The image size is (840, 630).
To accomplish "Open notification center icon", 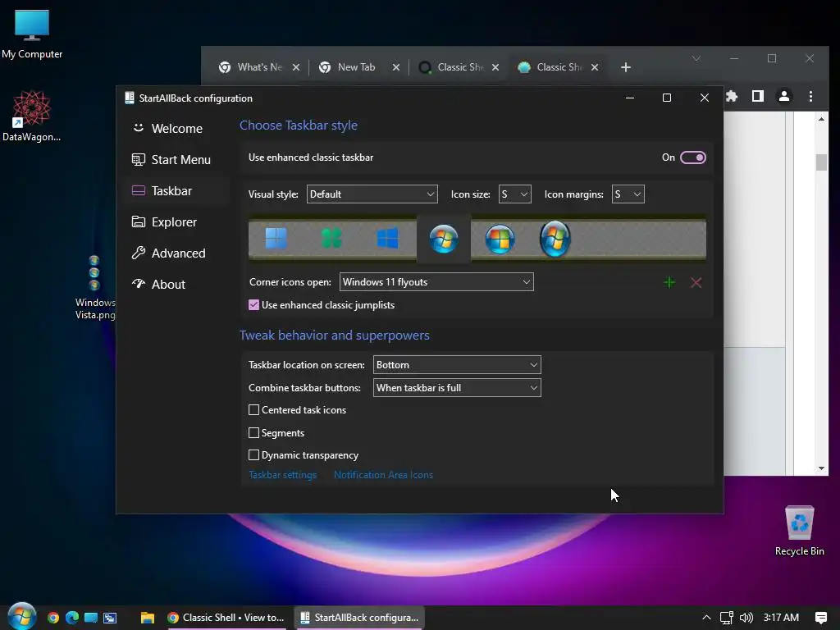I will click(820, 618).
